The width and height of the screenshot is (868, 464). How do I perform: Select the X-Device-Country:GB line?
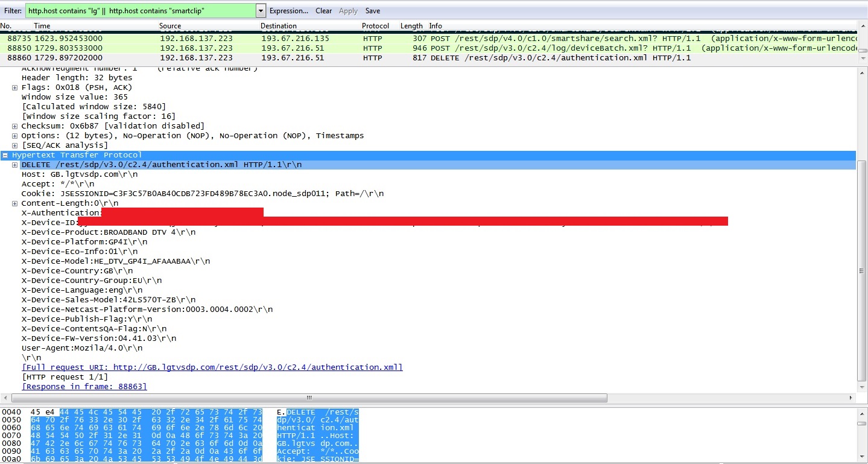click(77, 271)
